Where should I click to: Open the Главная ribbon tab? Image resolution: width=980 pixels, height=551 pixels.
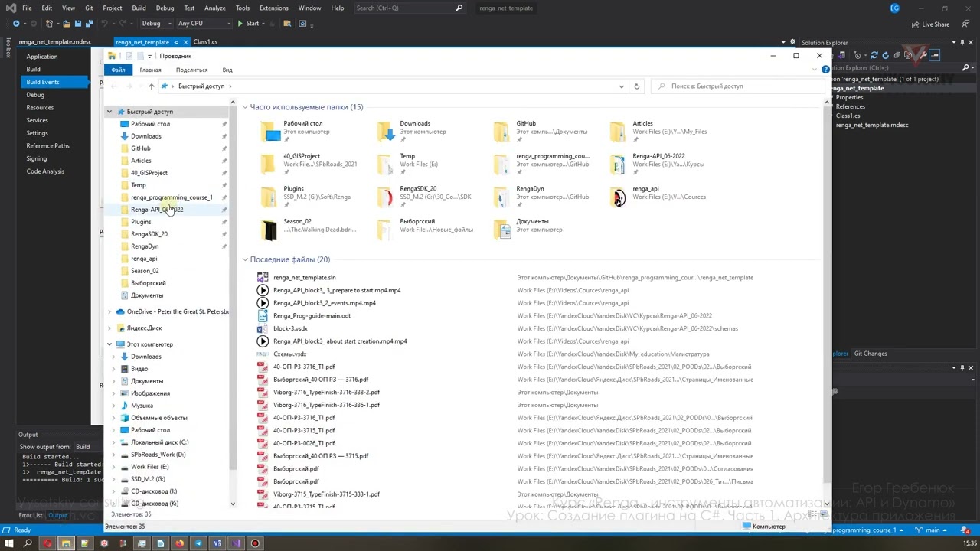[150, 70]
